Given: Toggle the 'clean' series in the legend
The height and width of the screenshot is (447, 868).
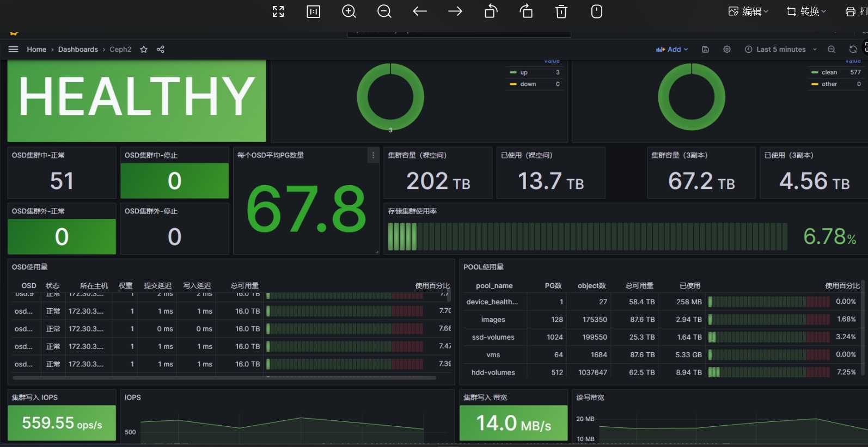Looking at the screenshot, I should pos(829,72).
